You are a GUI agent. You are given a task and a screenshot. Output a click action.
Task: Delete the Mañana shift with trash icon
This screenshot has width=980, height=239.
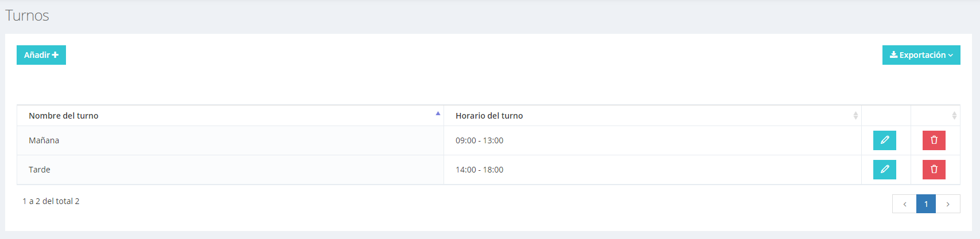[934, 140]
